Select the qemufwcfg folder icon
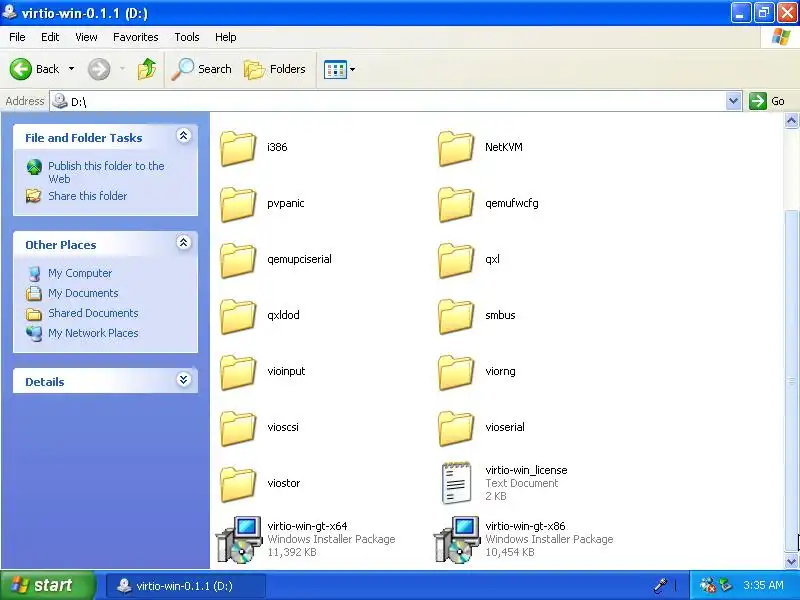Viewport: 800px width, 600px height. 456,204
